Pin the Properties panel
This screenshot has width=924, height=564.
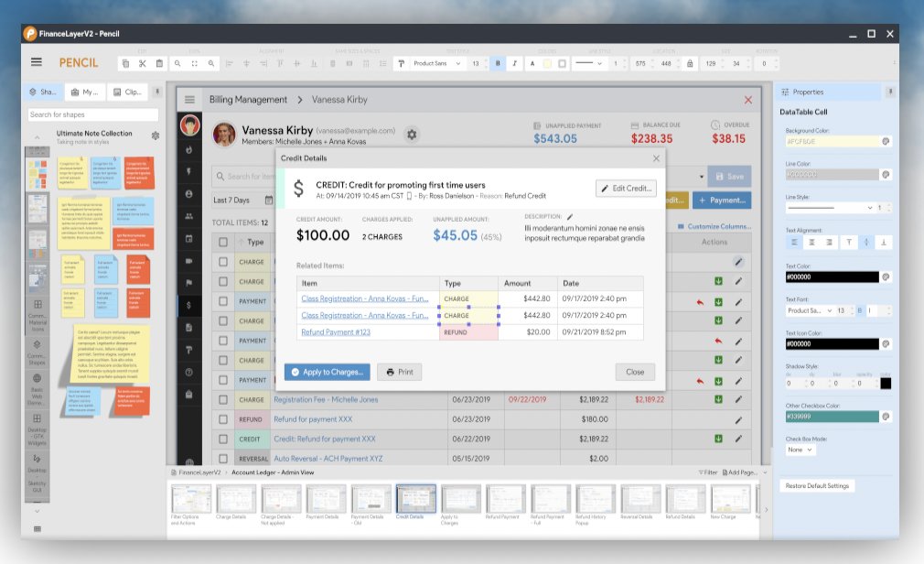pos(890,92)
